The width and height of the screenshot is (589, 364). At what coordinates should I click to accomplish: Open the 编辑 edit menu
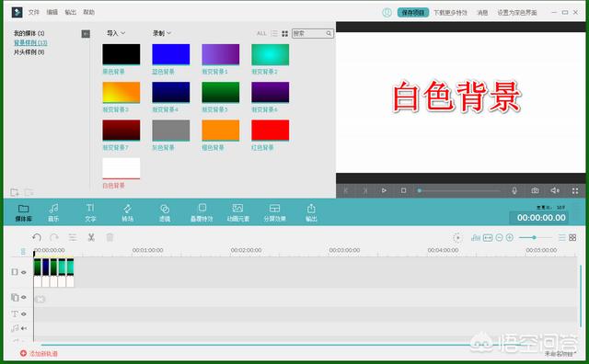(x=52, y=12)
